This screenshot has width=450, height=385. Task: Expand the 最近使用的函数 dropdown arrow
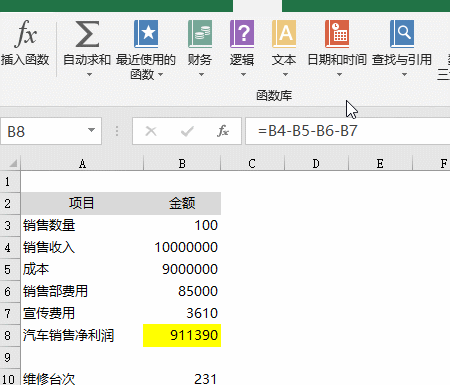pyautogui.click(x=160, y=74)
